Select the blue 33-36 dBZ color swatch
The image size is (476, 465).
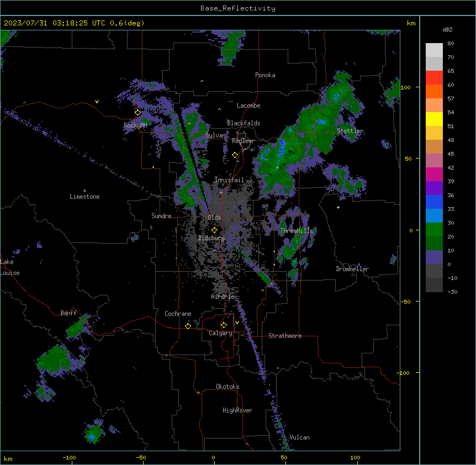click(434, 202)
